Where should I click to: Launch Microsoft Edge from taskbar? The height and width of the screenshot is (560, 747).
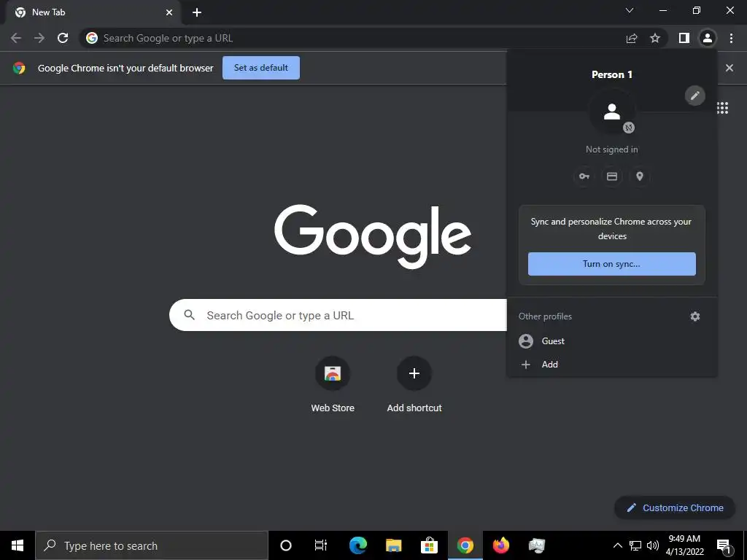coord(357,545)
